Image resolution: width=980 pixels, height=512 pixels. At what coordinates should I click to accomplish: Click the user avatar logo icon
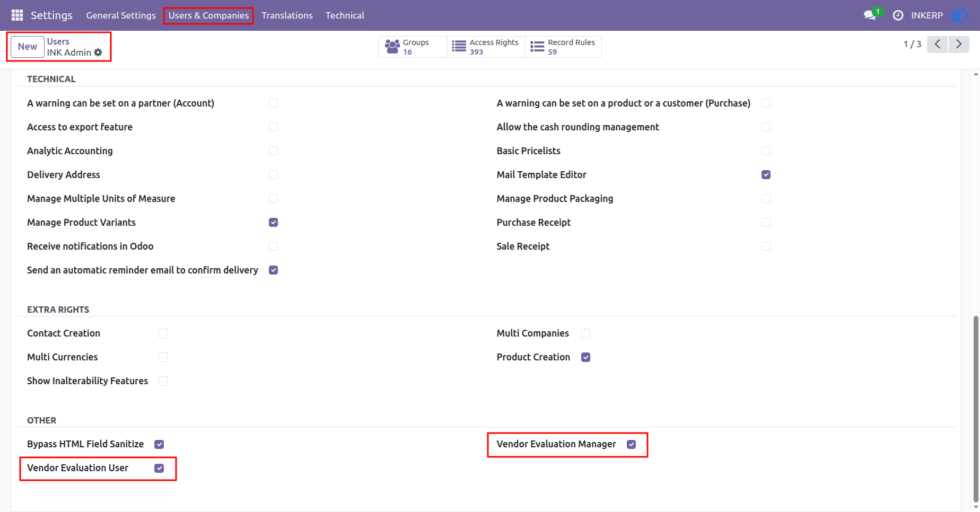point(960,15)
